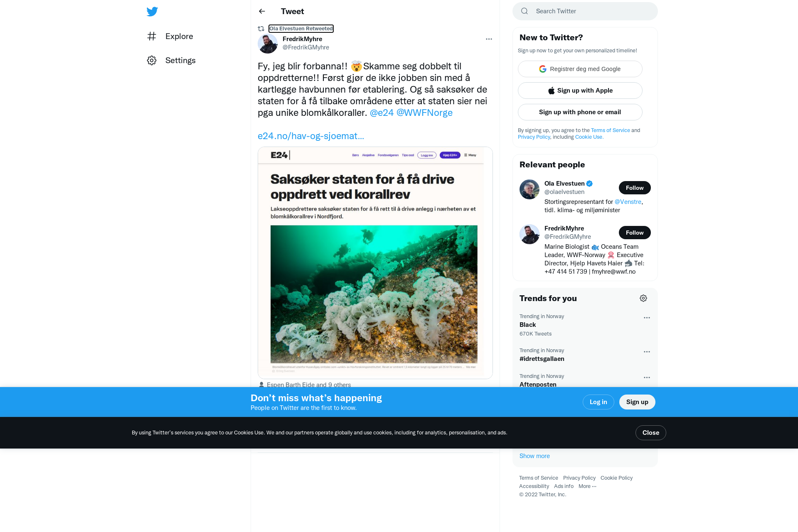798x532 pixels.
Task: Click the Search Twitter field
Action: pos(585,11)
